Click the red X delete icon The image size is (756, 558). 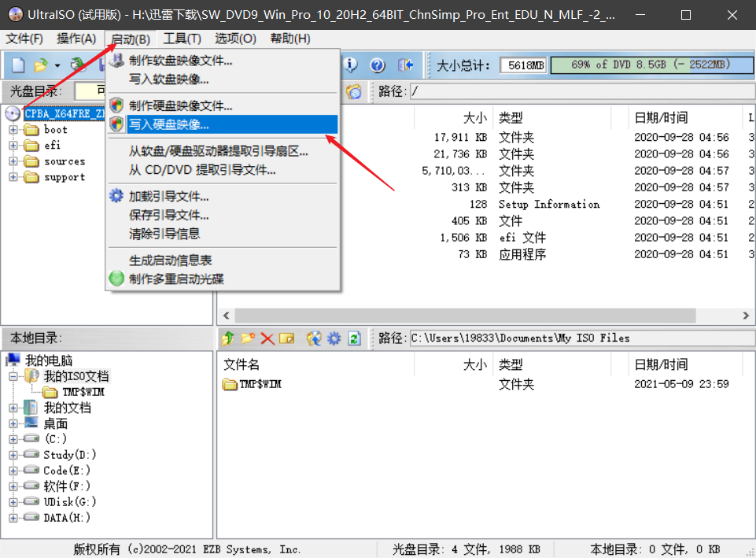pos(267,338)
